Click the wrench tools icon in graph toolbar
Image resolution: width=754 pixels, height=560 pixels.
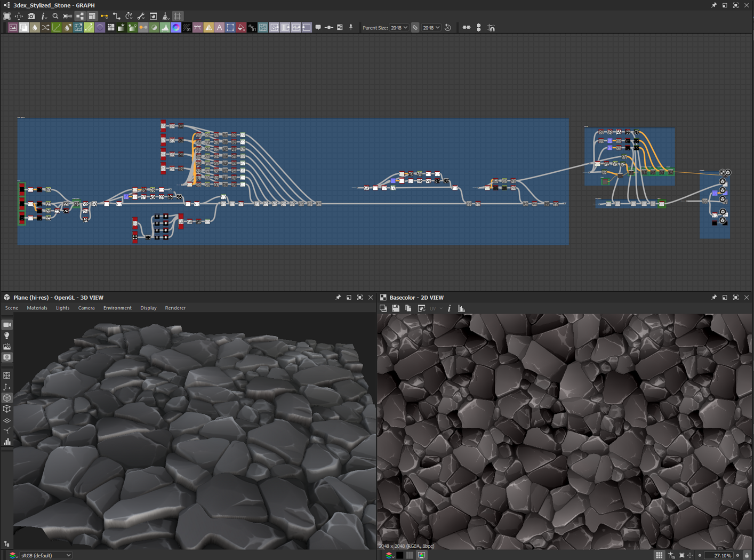141,16
